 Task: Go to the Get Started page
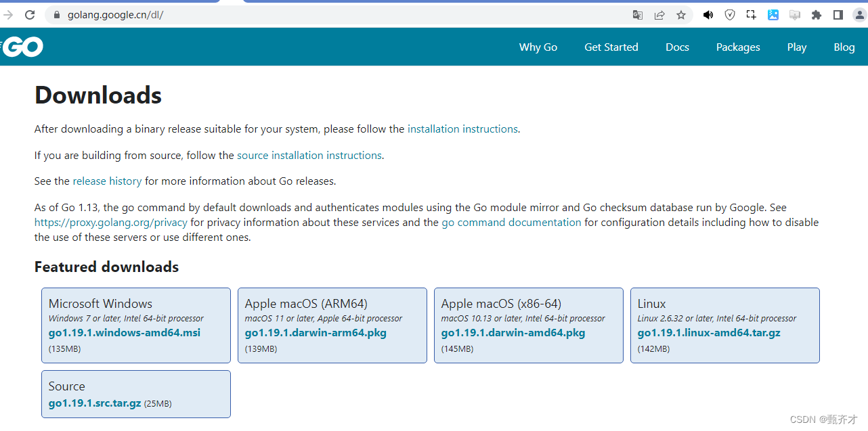[x=611, y=47]
